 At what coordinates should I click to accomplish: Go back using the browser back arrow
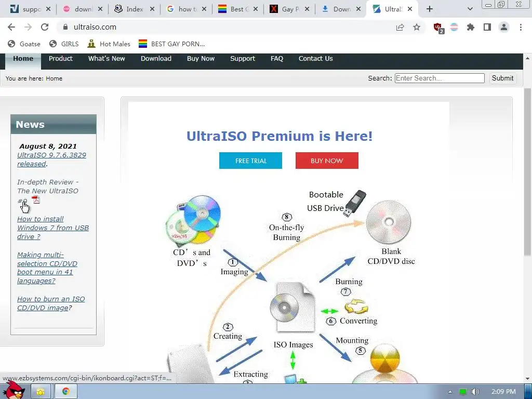pyautogui.click(x=11, y=27)
